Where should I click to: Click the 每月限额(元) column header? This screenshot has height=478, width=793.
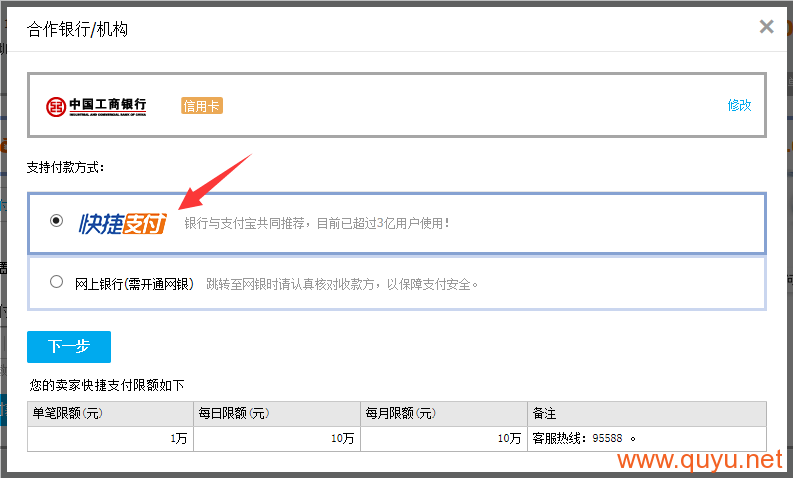point(444,414)
